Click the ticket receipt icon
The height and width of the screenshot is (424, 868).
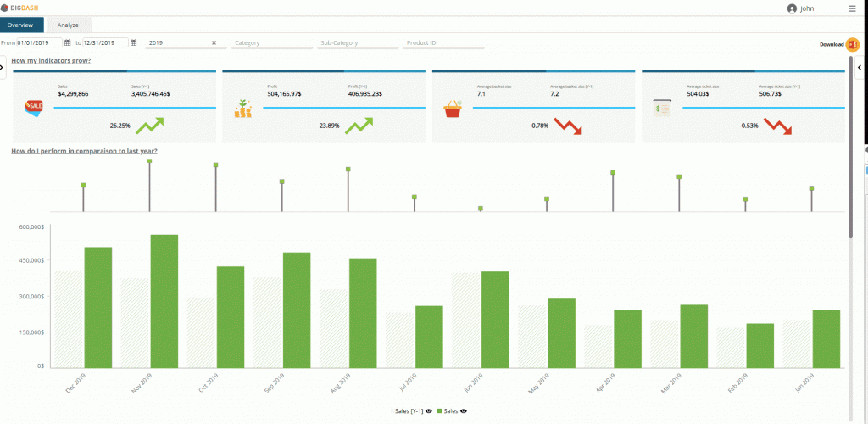(x=661, y=108)
